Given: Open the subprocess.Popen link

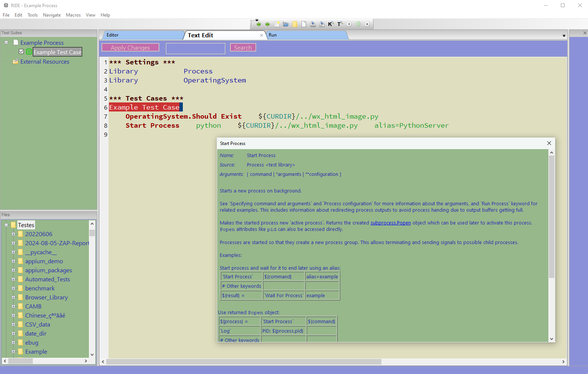Looking at the screenshot, I should pyautogui.click(x=390, y=223).
